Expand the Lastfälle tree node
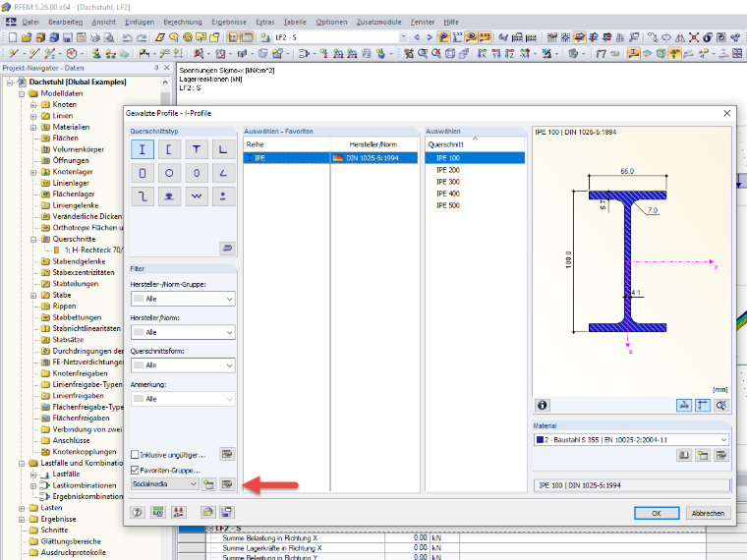Viewport: 747px width, 560px height. pos(33,475)
